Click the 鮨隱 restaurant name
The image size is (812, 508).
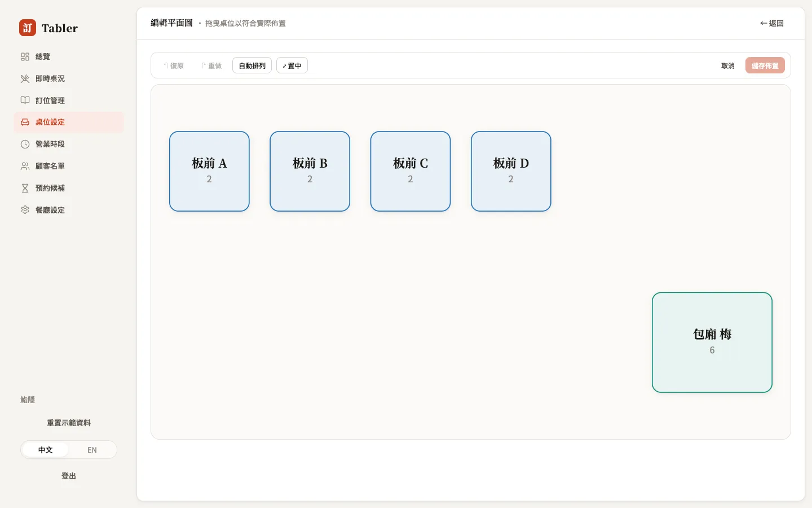pyautogui.click(x=28, y=400)
